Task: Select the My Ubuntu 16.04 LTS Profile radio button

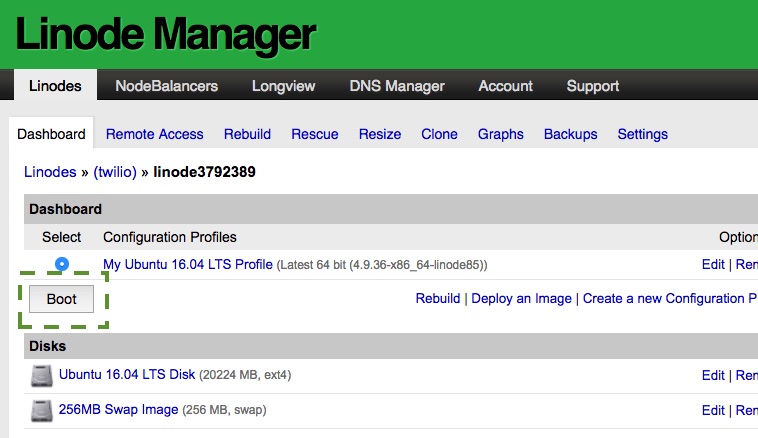Action: [62, 264]
